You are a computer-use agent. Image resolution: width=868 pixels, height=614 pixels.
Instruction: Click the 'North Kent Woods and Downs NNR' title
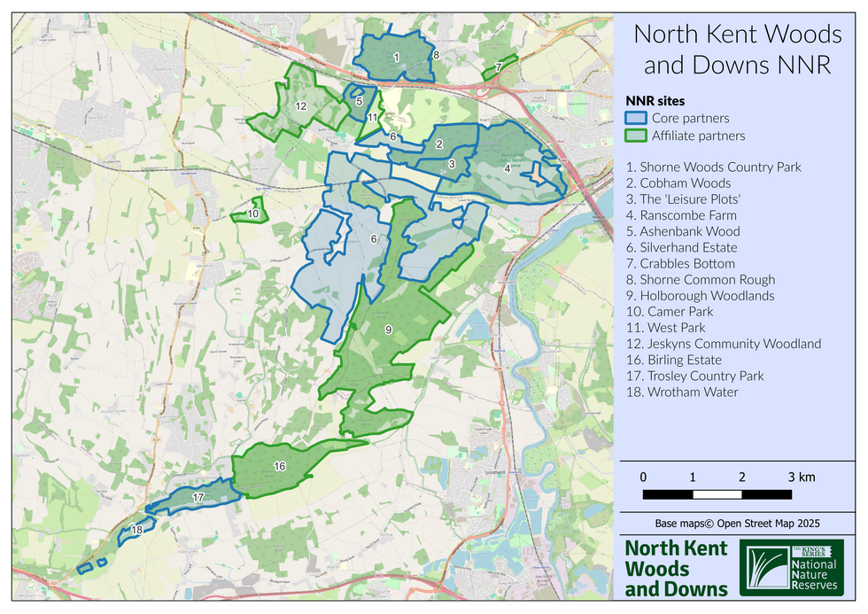pos(737,50)
